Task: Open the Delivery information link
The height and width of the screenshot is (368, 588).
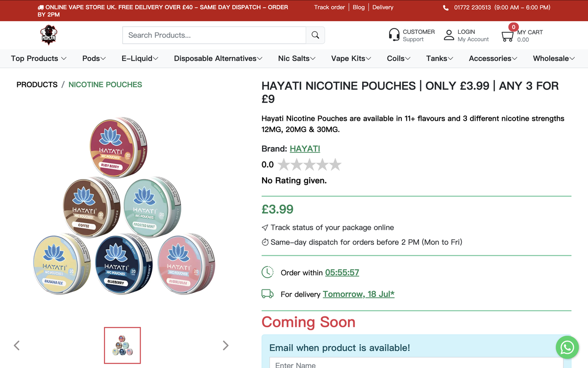Action: [383, 7]
